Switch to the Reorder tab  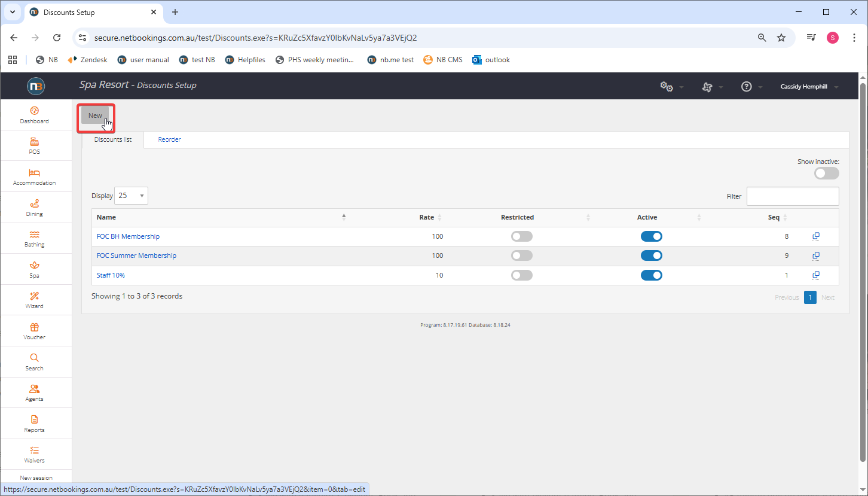point(169,139)
